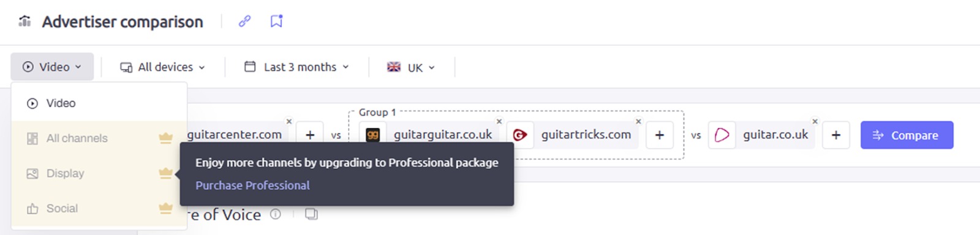Change the UK country selector
Image resolution: width=980 pixels, height=235 pixels.
(x=411, y=67)
